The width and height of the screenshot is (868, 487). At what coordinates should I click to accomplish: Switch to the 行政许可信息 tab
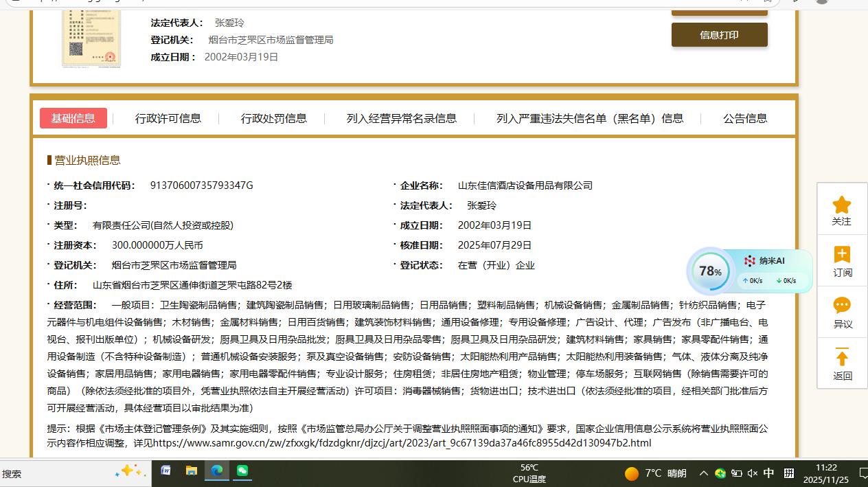168,118
